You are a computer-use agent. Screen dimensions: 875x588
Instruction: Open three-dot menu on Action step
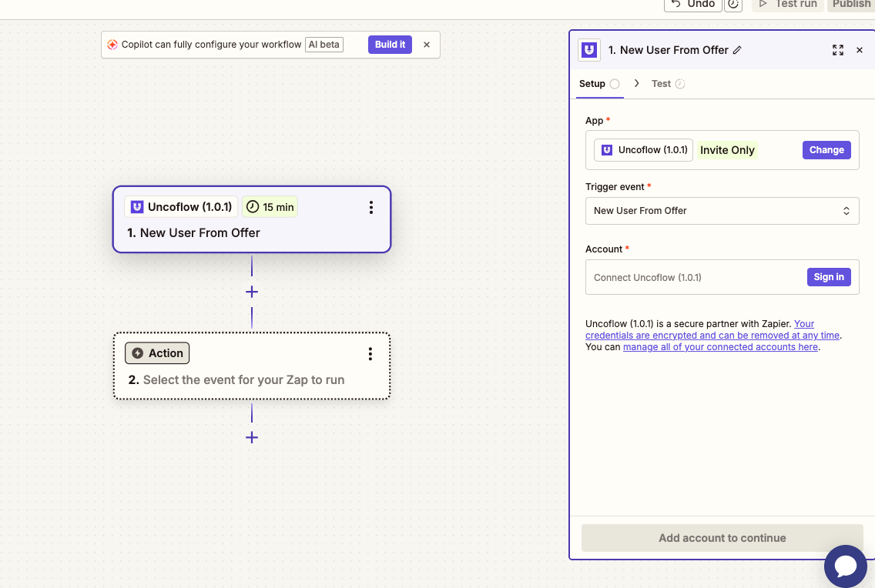[x=370, y=354]
